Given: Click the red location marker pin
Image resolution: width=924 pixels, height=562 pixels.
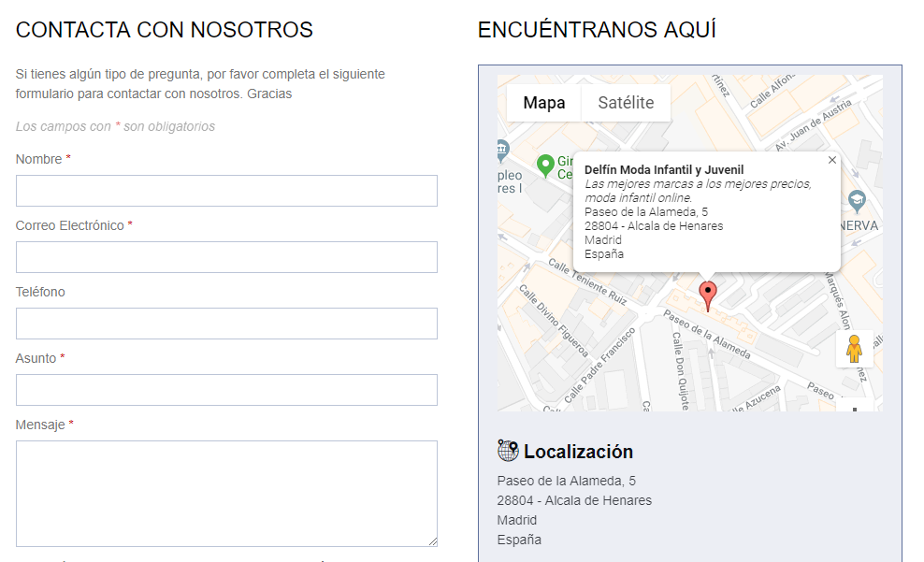Looking at the screenshot, I should pyautogui.click(x=708, y=294).
